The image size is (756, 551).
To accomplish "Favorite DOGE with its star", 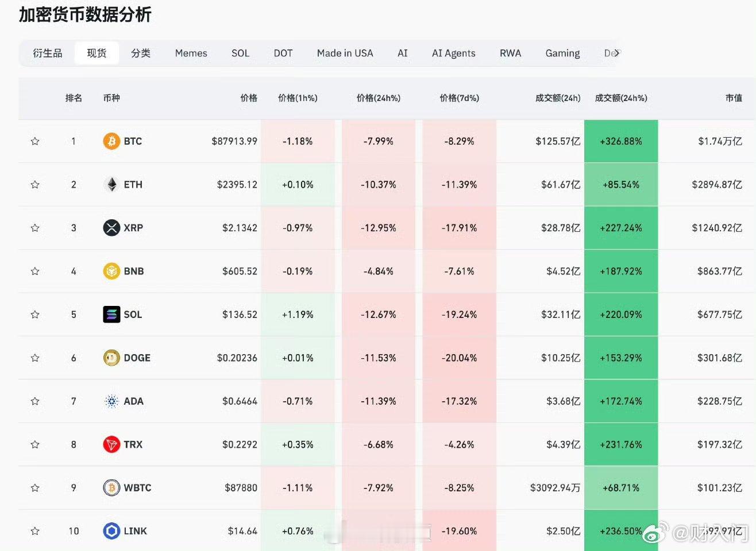I will 35,358.
